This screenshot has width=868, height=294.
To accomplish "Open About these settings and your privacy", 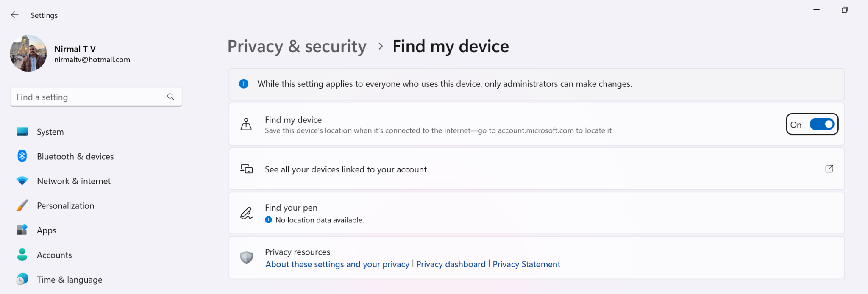I will [337, 264].
